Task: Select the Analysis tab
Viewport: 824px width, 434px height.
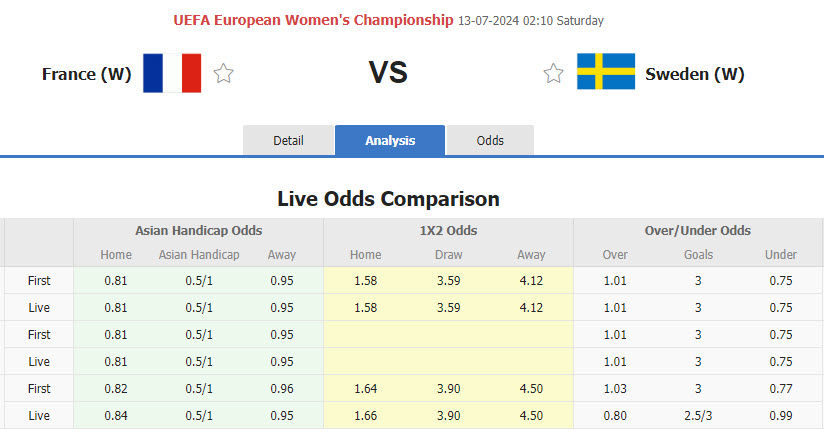Action: [390, 141]
